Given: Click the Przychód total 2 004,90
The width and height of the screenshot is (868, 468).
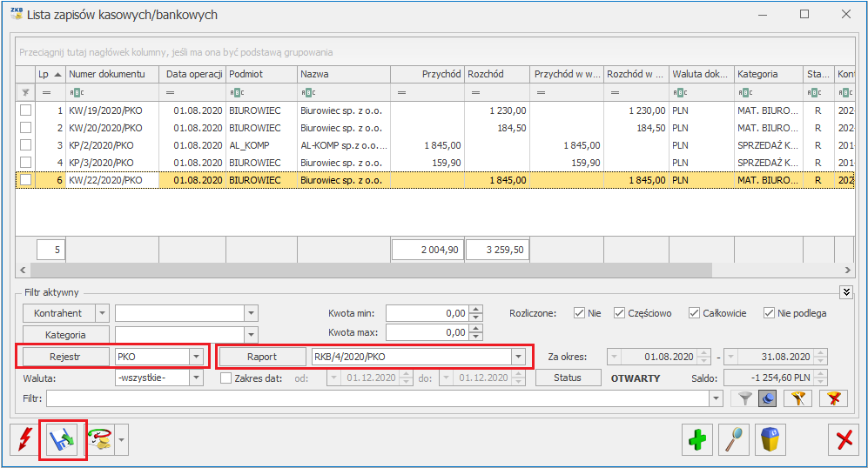Looking at the screenshot, I should tap(427, 250).
